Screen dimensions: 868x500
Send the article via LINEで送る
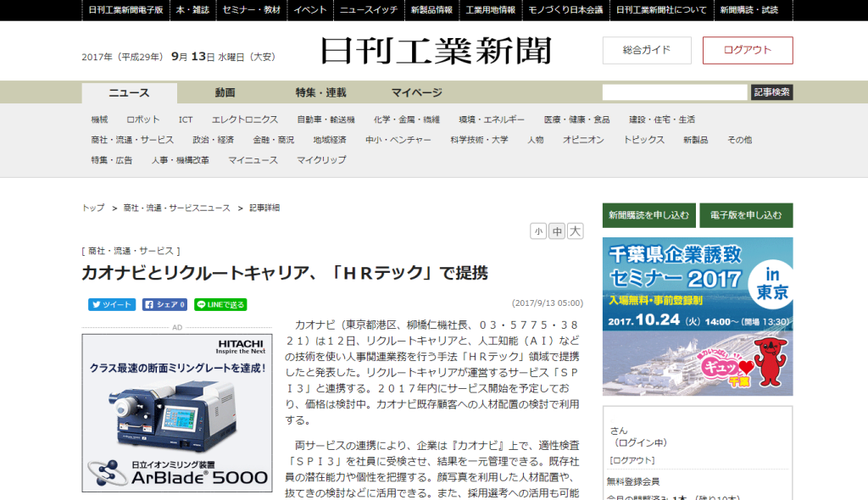click(x=220, y=304)
